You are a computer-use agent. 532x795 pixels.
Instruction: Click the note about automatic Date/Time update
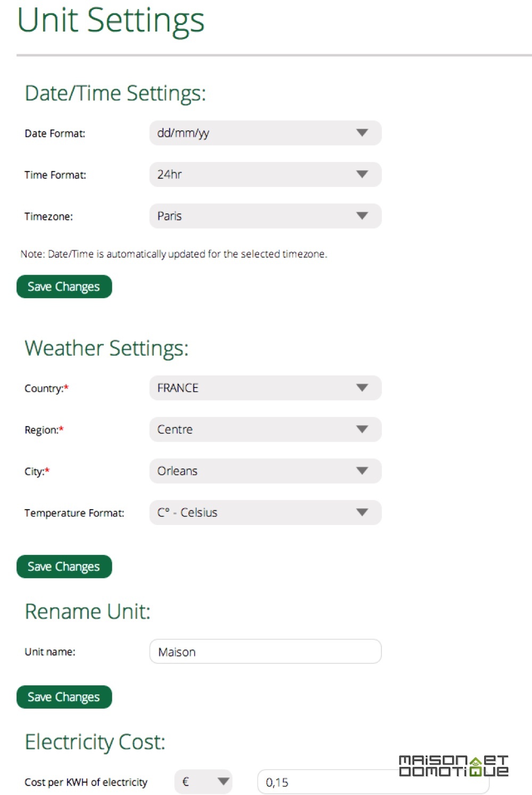pyautogui.click(x=174, y=254)
